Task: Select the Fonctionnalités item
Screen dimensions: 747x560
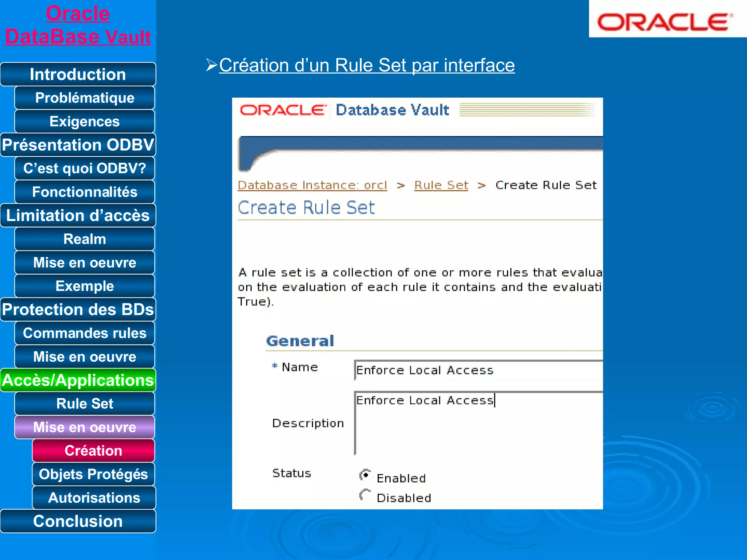Action: 85,192
